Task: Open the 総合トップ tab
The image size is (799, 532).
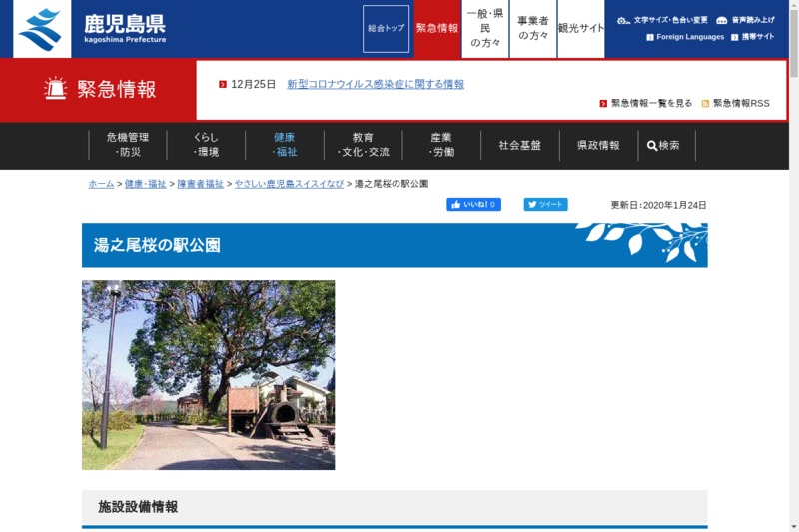Action: (x=386, y=29)
